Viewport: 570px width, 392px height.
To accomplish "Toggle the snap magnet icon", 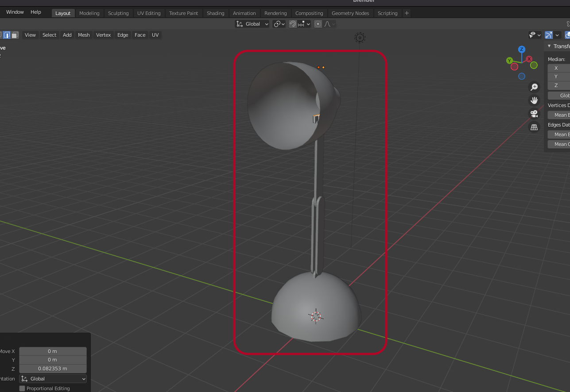I will (x=293, y=24).
